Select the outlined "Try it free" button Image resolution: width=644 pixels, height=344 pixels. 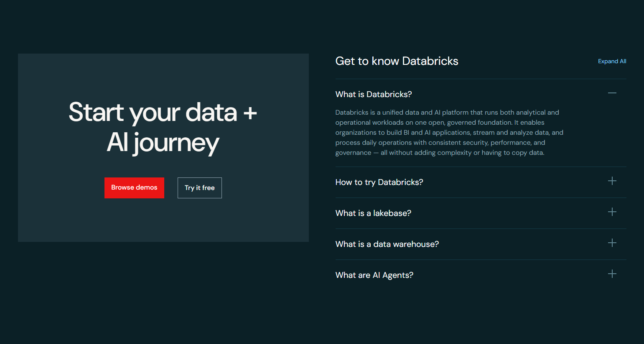click(199, 187)
